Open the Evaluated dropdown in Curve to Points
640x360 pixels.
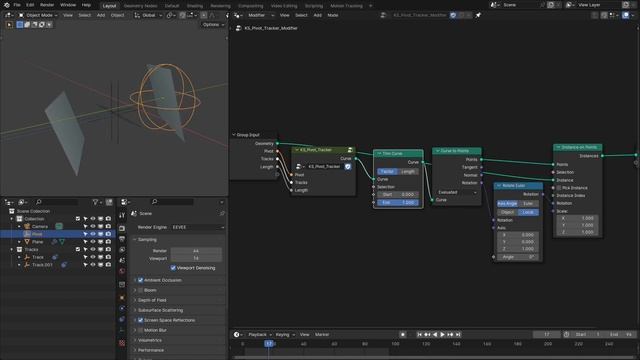point(457,192)
